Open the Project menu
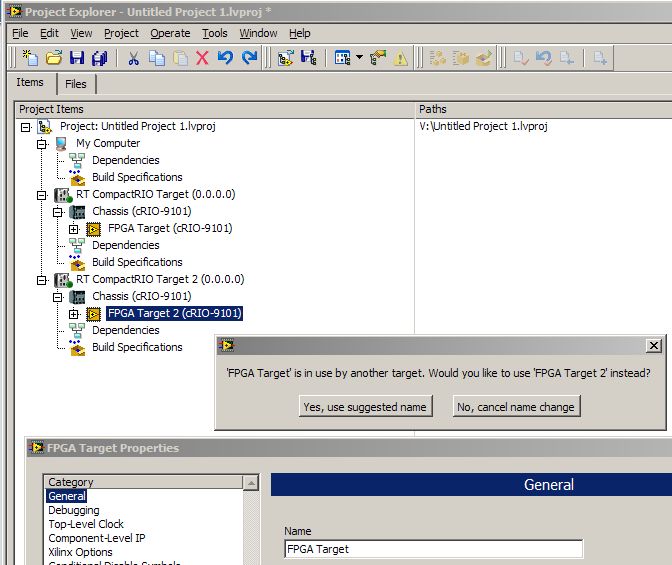The image size is (672, 565). coord(121,33)
